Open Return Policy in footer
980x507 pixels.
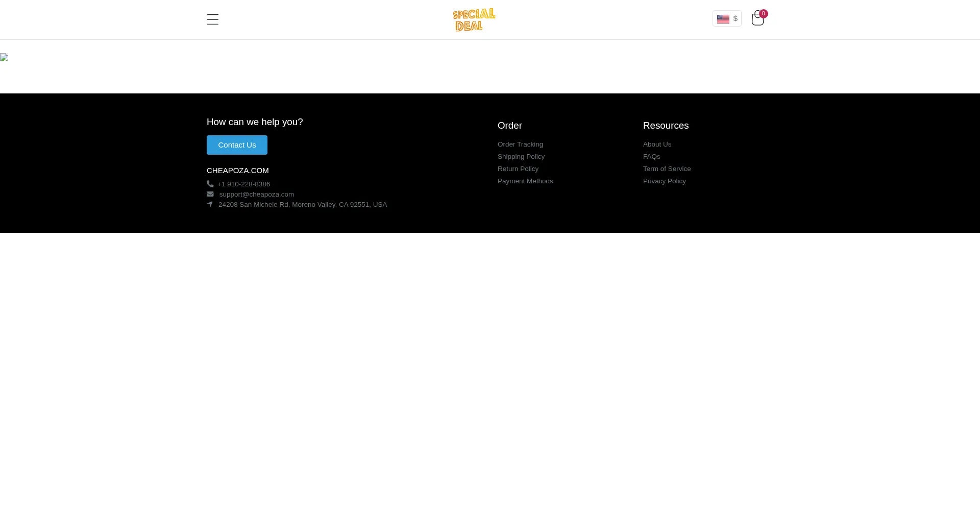coord(518,169)
